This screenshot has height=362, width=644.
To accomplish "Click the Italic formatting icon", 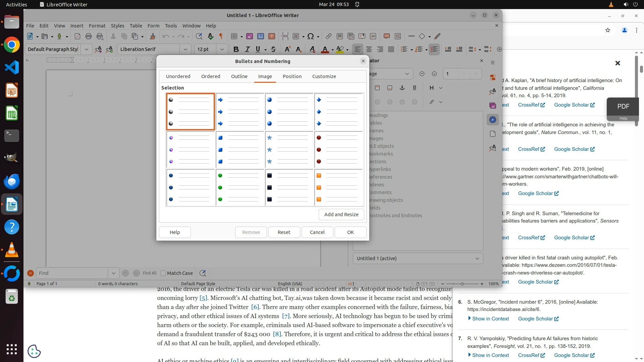I will coord(247,49).
